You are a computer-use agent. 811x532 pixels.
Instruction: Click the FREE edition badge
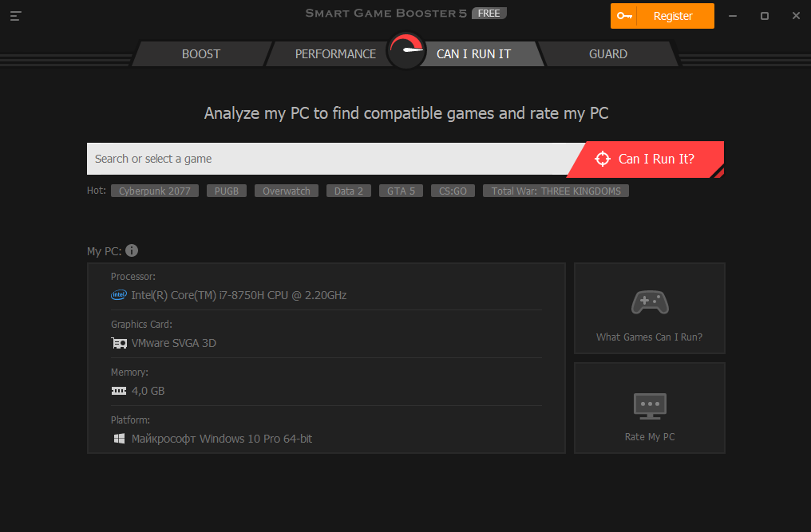(x=489, y=14)
